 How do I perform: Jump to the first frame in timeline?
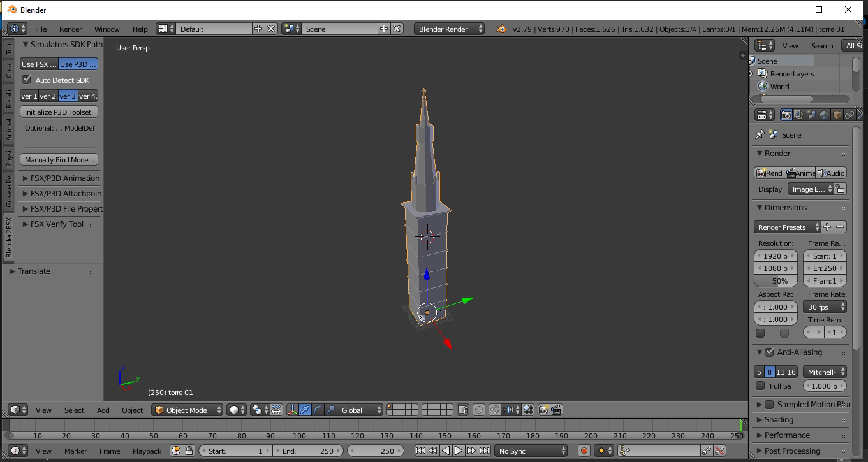pyautogui.click(x=420, y=451)
